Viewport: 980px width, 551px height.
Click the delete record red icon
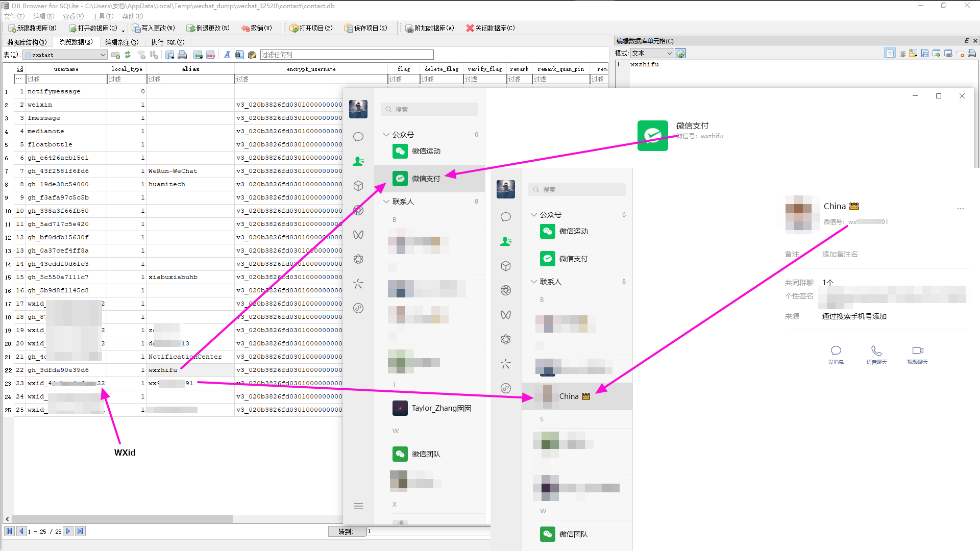(210, 55)
